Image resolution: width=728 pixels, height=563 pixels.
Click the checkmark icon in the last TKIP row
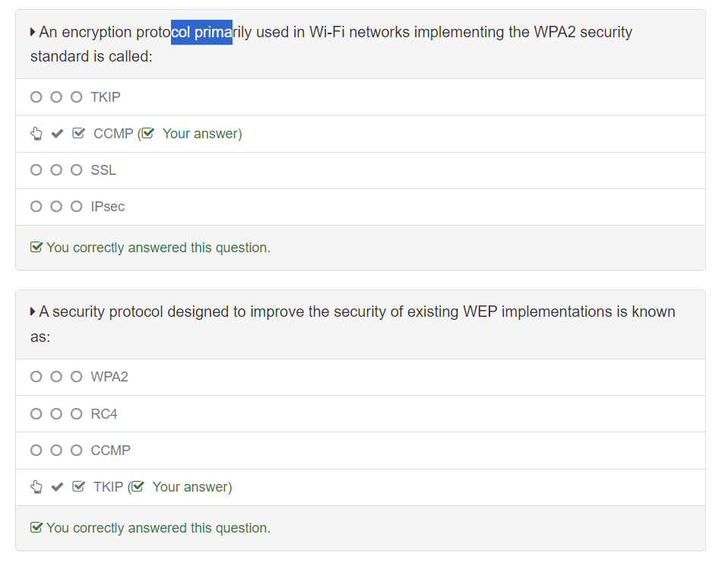point(57,487)
